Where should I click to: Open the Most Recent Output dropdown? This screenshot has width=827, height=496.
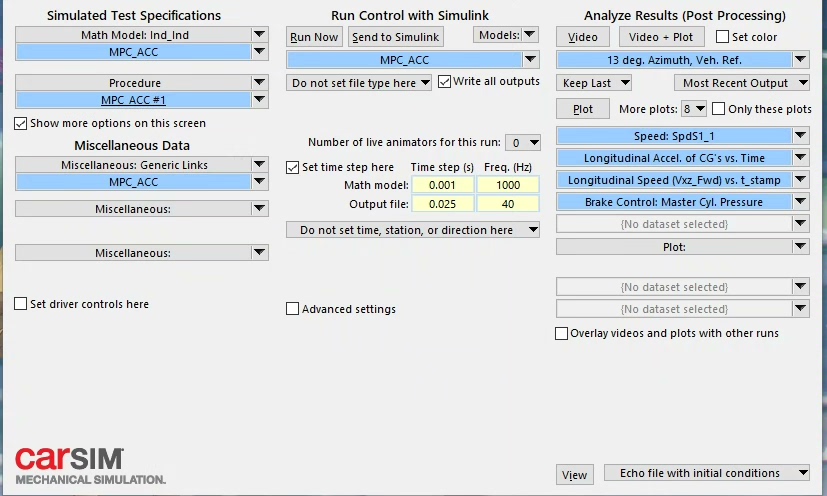coord(742,83)
